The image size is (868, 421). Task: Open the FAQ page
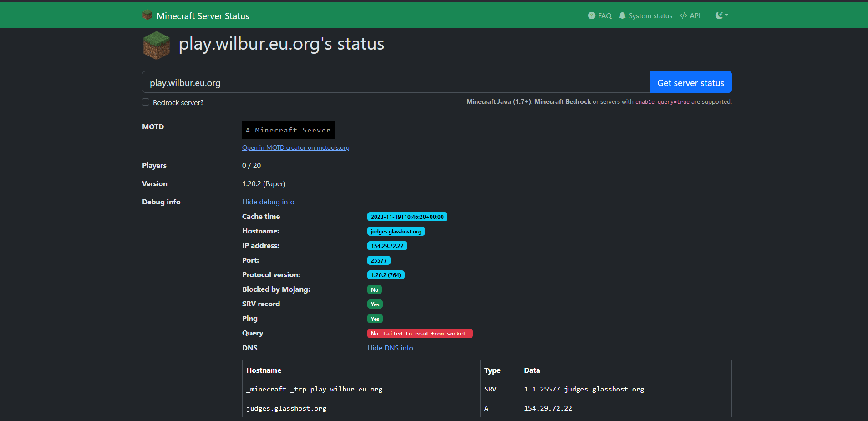(x=599, y=15)
